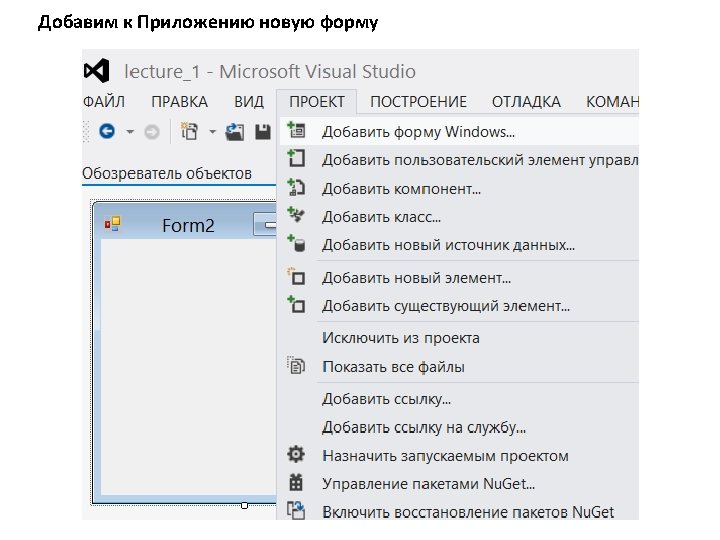Open dropdown arrow next to Back button
Screen dimensions: 720x540
tap(130, 132)
